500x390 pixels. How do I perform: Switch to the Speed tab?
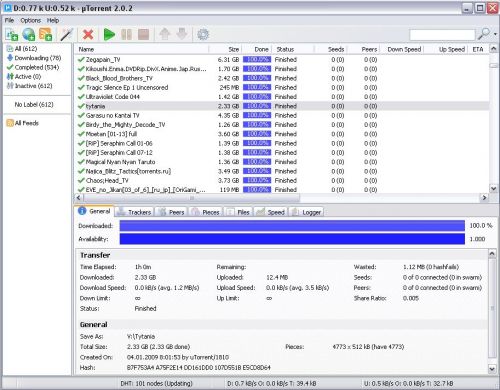pyautogui.click(x=270, y=212)
